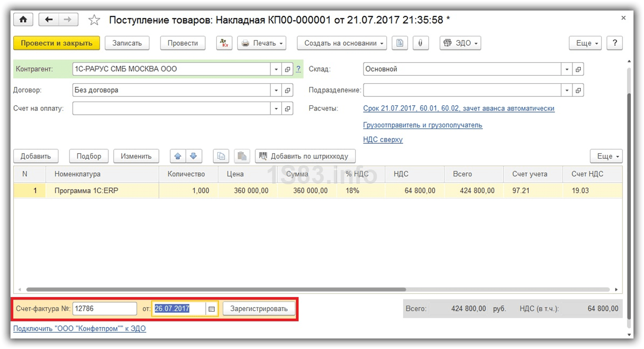Move table row up with arrow icon
644x349 pixels.
(177, 156)
